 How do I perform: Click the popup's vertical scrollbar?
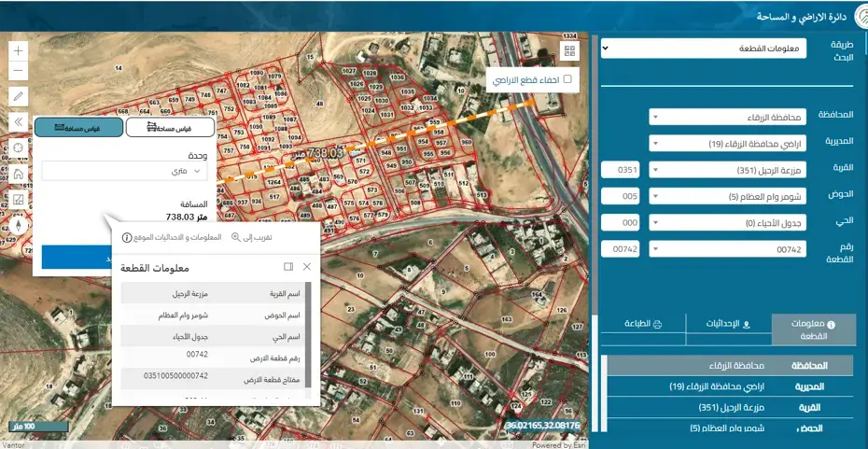pos(308,335)
